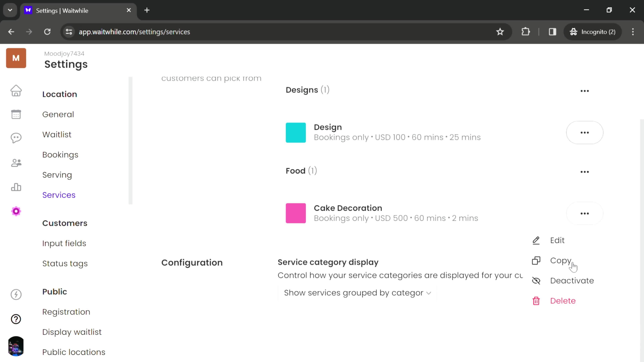Select the settings gear icon in sidebar
Image resolution: width=644 pixels, height=362 pixels.
(16, 211)
